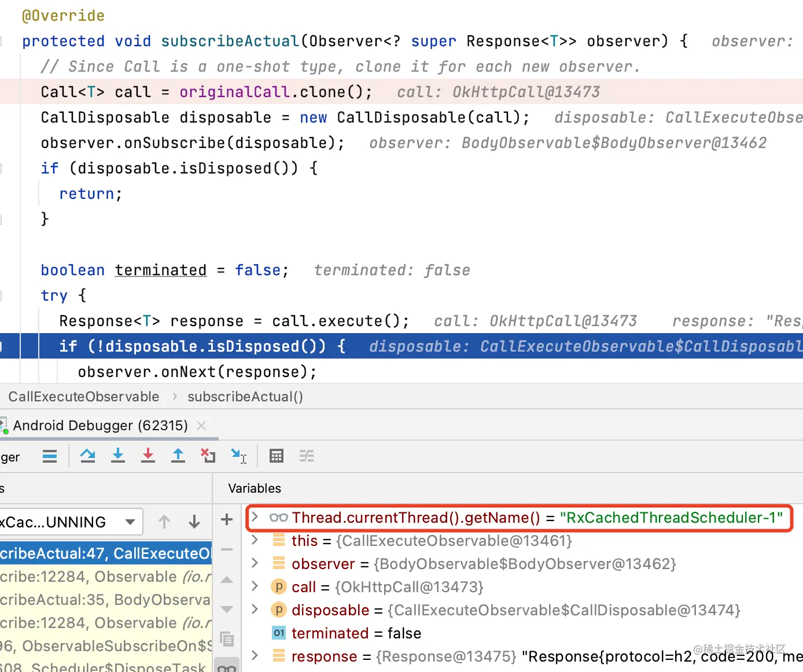Image resolution: width=803 pixels, height=672 pixels.
Task: Click the @Override annotation
Action: (63, 16)
